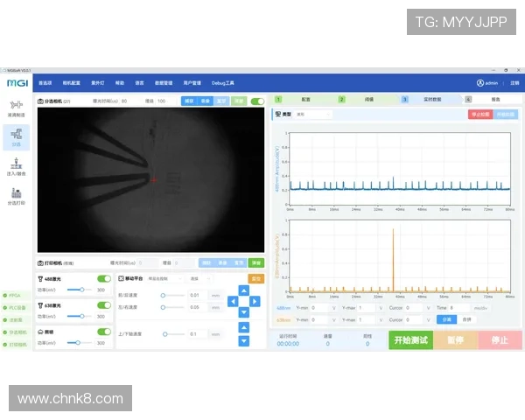Toggle the 488 laser switch

tap(103, 278)
